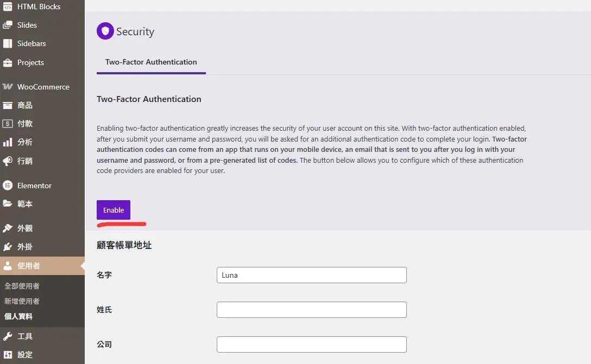Switch to the Two-Factor Authentication tab

pyautogui.click(x=151, y=62)
